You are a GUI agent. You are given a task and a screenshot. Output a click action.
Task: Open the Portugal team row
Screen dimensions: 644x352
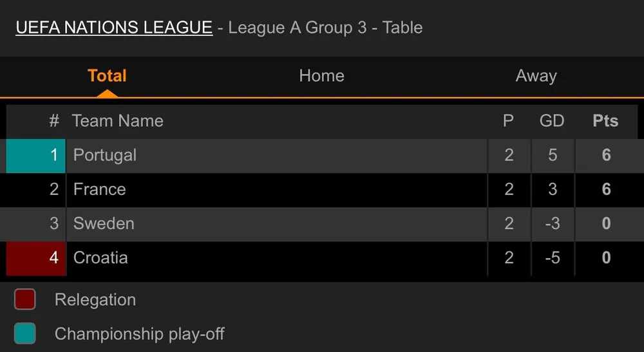pos(105,155)
